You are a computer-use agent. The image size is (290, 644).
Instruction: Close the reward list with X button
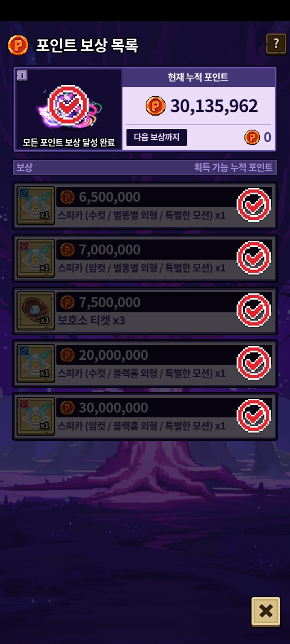click(266, 611)
